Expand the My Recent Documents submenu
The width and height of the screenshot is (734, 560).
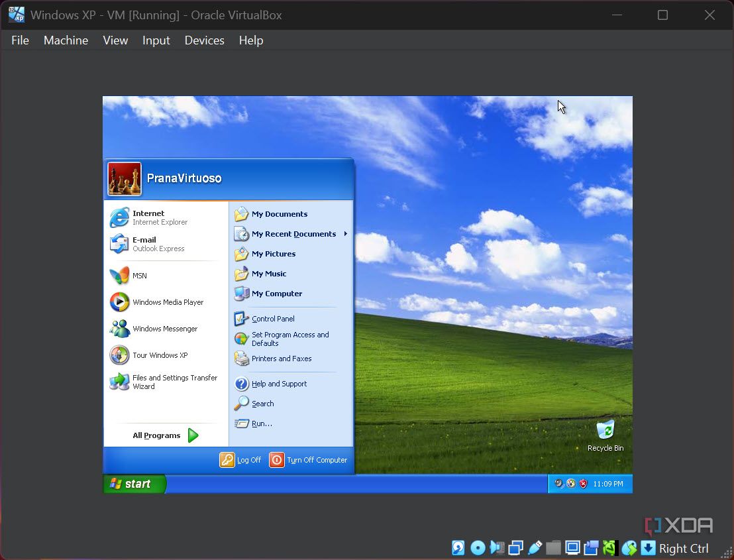coord(293,234)
